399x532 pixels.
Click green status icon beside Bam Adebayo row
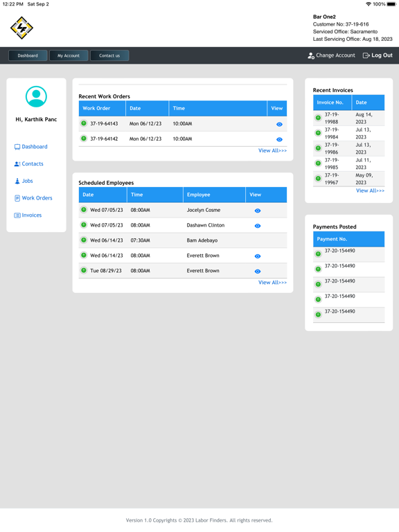[83, 240]
